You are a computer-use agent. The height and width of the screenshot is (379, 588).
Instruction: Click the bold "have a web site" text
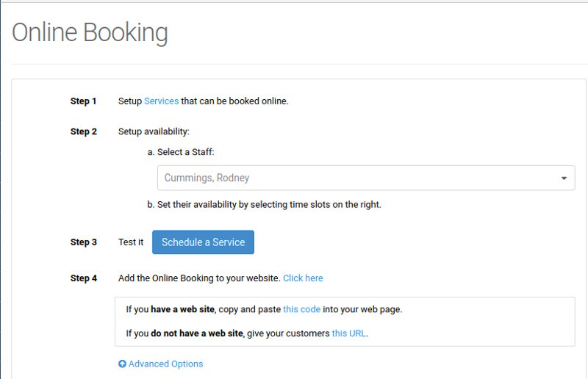click(183, 309)
